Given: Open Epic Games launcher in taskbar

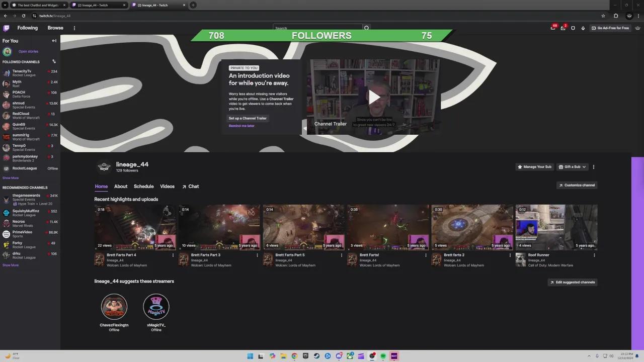Looking at the screenshot, I should (305, 356).
